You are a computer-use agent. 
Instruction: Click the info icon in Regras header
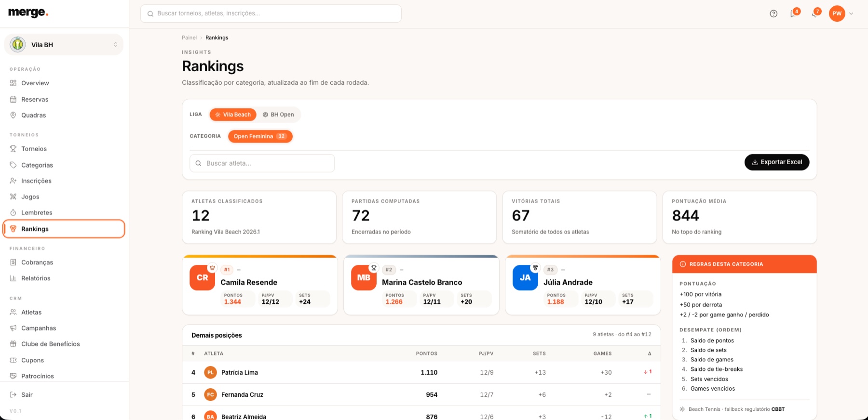[683, 264]
